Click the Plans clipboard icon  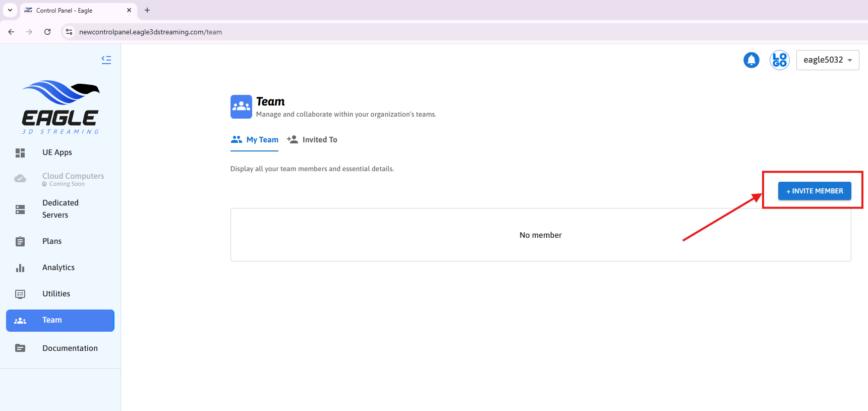click(20, 242)
